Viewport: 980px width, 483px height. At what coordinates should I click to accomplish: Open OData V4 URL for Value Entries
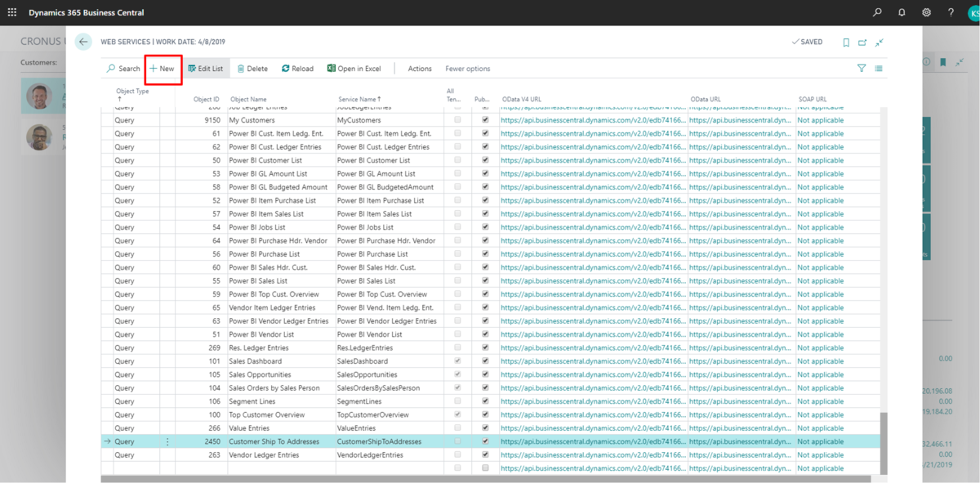click(x=594, y=428)
